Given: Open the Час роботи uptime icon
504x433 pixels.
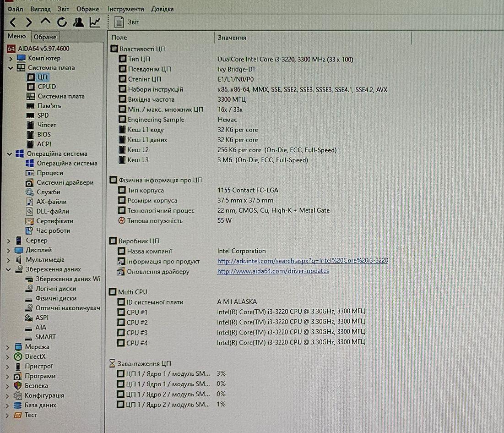Looking at the screenshot, I should tap(29, 230).
